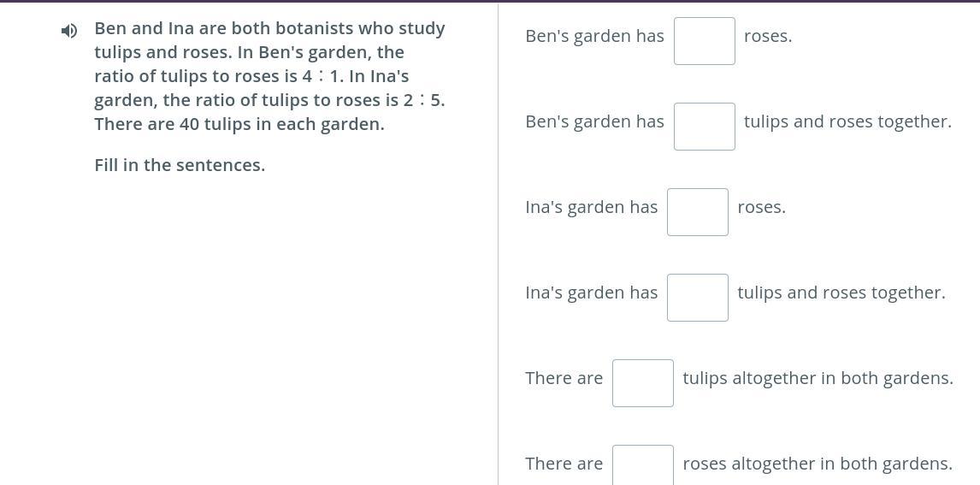Click "roses." after Ina's first answer box

[761, 207]
